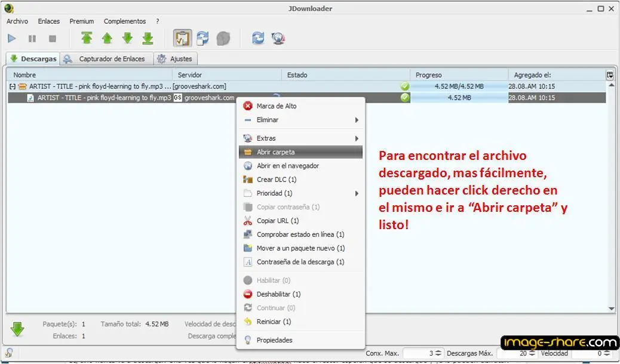The image size is (620, 364).
Task: Open column chooser icon beside Agregado el
Action: coord(610,75)
